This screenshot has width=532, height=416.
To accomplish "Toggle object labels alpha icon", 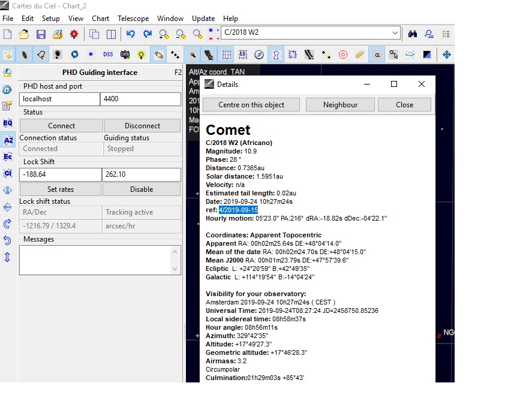I will 377,55.
